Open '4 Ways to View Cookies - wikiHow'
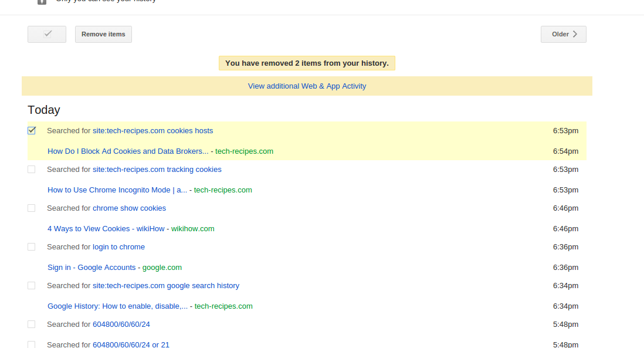Image resolution: width=644 pixels, height=348 pixels. 106,228
